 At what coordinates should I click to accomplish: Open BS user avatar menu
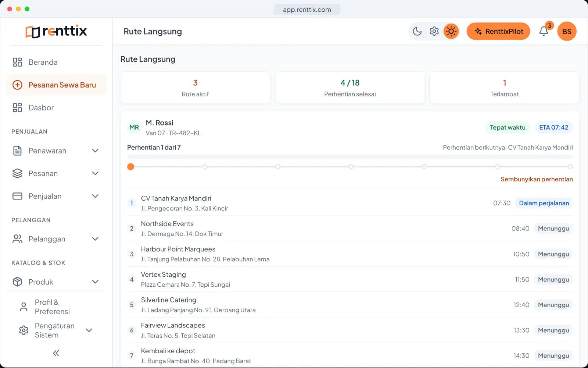click(567, 31)
